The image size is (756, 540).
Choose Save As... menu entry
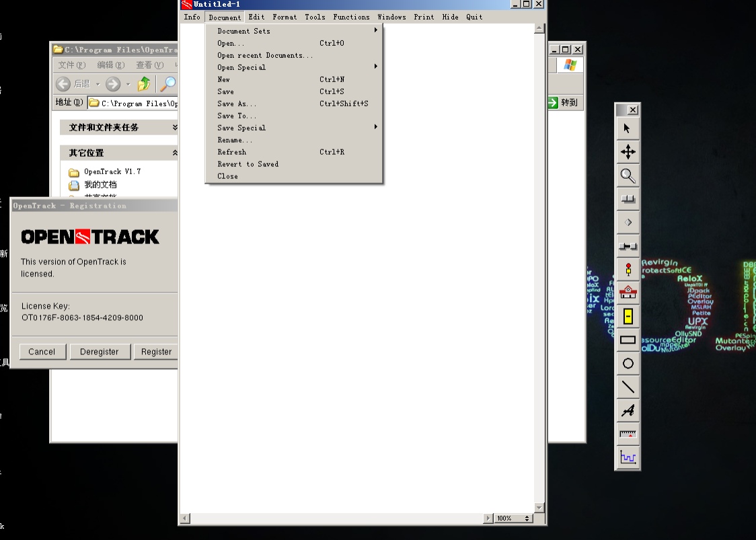294,104
